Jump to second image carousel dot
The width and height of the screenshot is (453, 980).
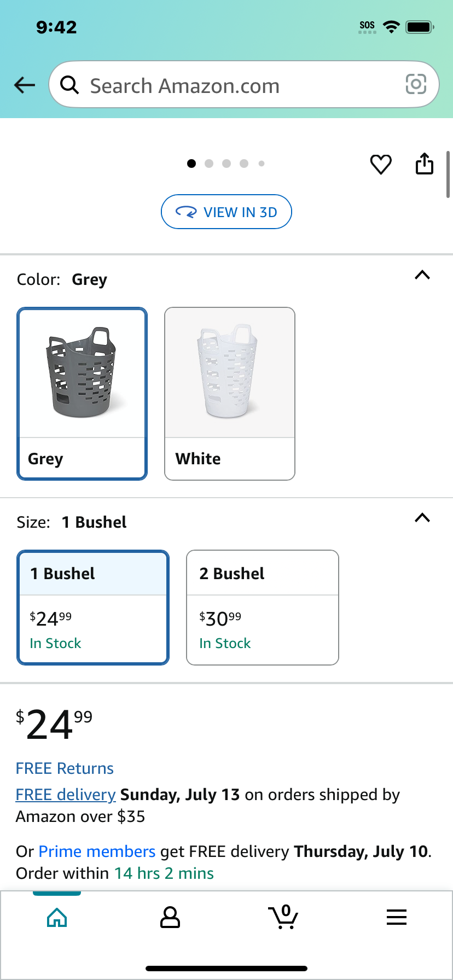(x=209, y=164)
